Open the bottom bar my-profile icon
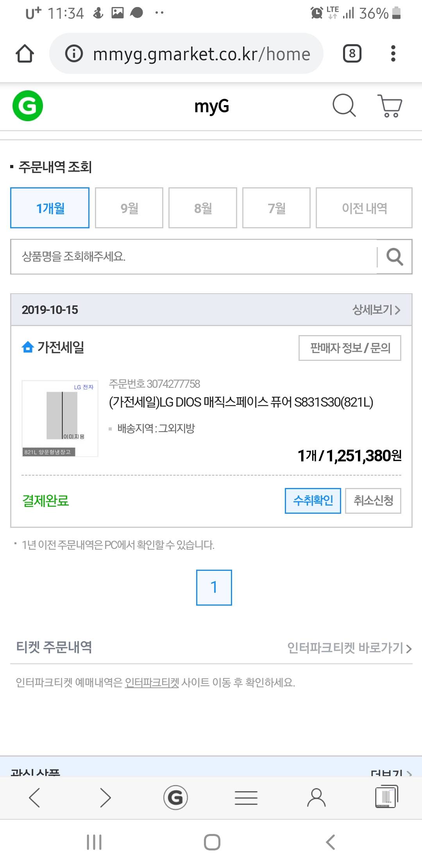The width and height of the screenshot is (422, 868). point(316,798)
